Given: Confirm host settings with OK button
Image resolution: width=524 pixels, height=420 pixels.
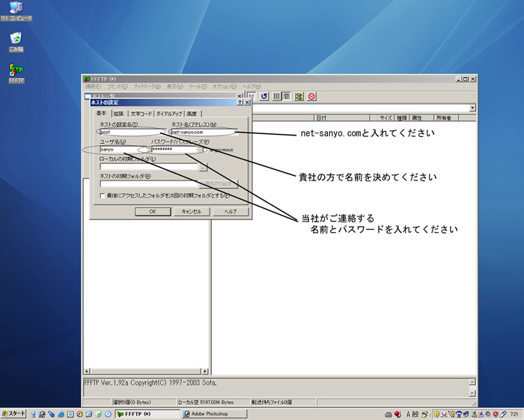Looking at the screenshot, I should point(153,212).
